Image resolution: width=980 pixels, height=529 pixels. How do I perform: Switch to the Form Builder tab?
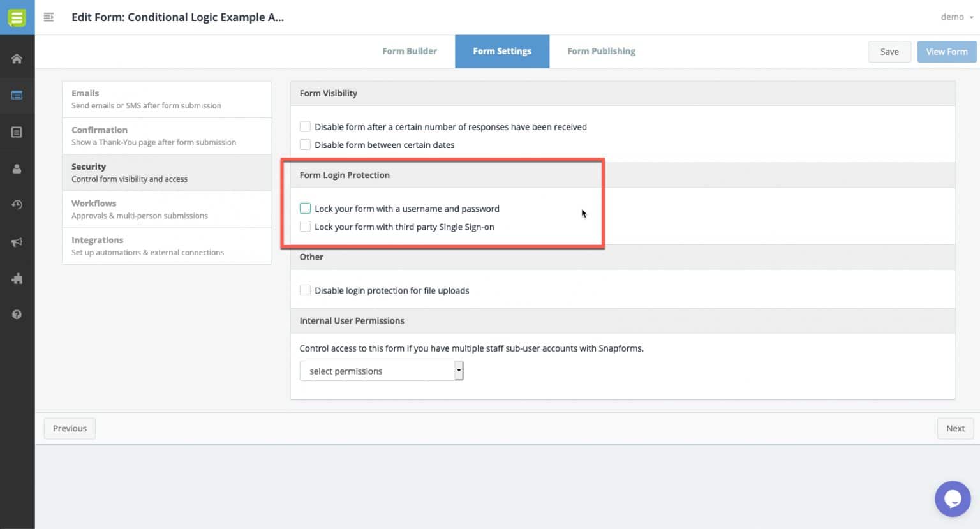[409, 51]
